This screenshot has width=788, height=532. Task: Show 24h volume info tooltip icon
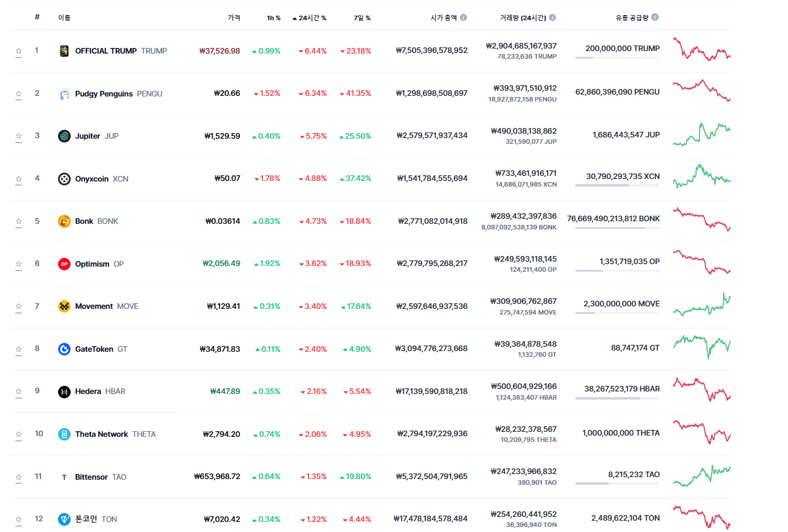553,18
